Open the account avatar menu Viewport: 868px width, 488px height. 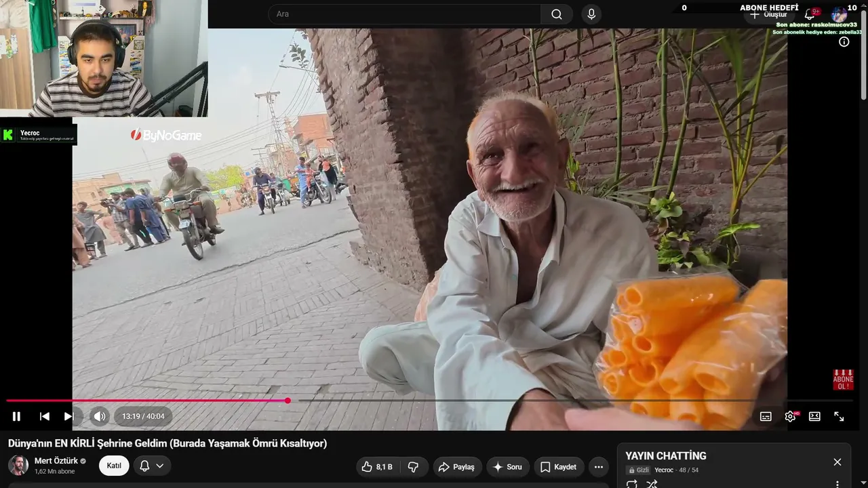click(840, 14)
